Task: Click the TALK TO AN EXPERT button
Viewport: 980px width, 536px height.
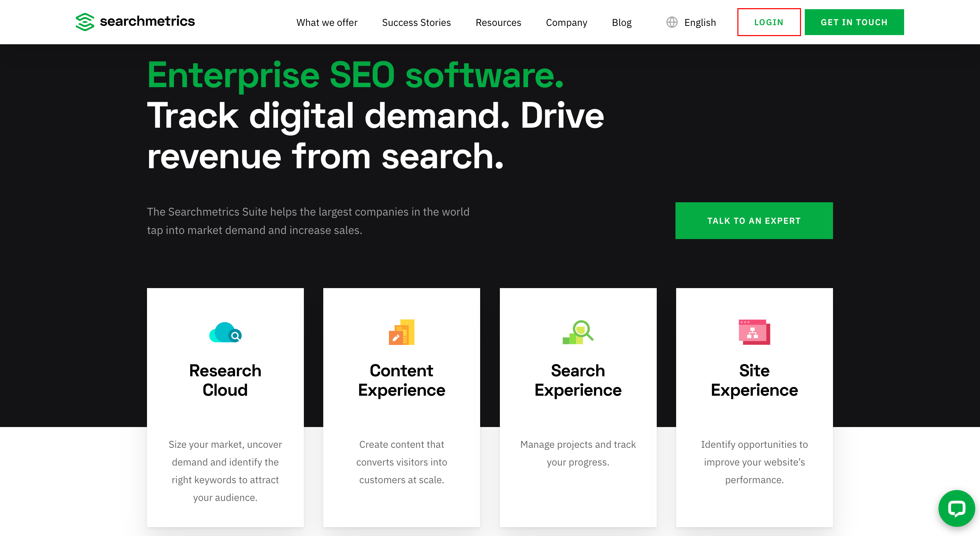Action: click(x=754, y=221)
